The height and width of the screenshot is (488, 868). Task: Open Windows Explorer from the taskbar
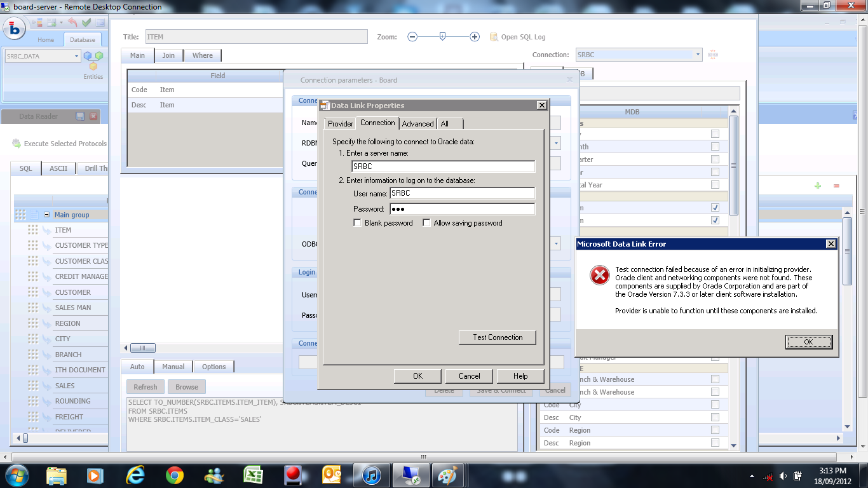57,475
